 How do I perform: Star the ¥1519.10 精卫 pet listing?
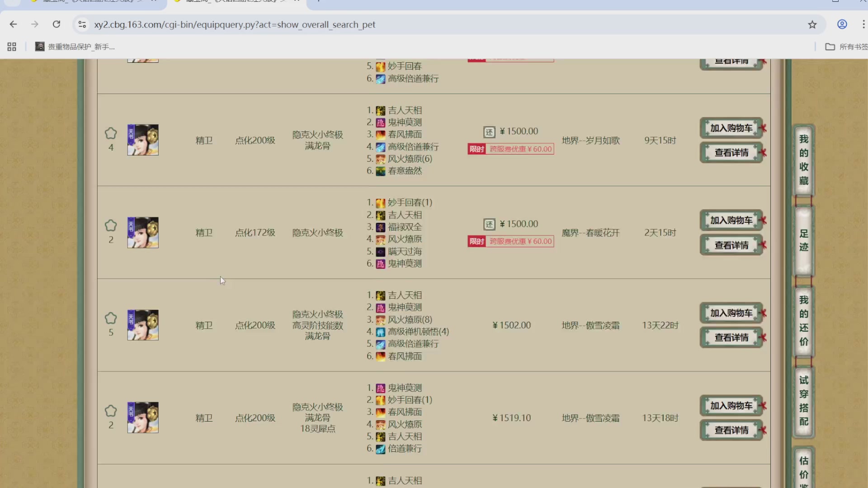(x=111, y=411)
